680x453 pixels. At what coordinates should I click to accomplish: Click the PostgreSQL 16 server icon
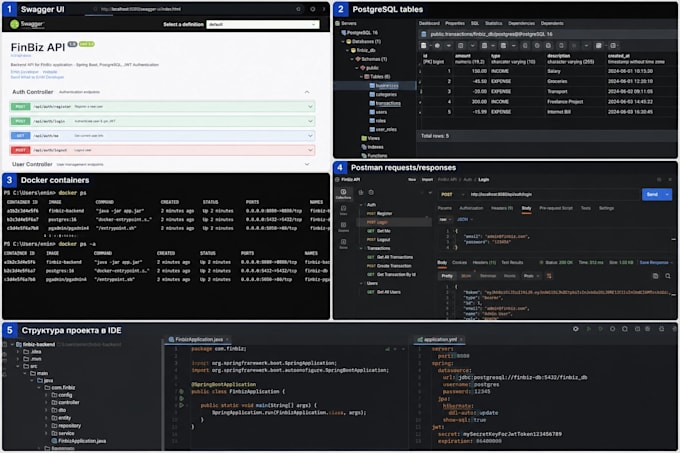344,33
